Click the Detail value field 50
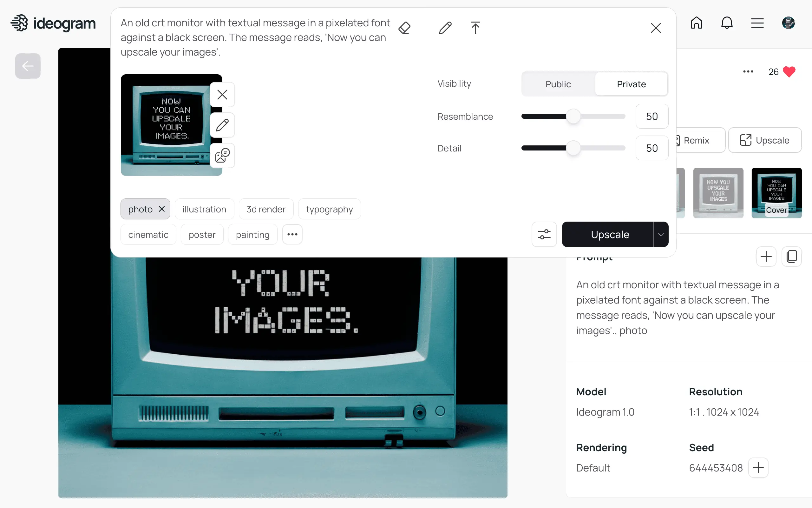The width and height of the screenshot is (812, 508). coord(652,148)
